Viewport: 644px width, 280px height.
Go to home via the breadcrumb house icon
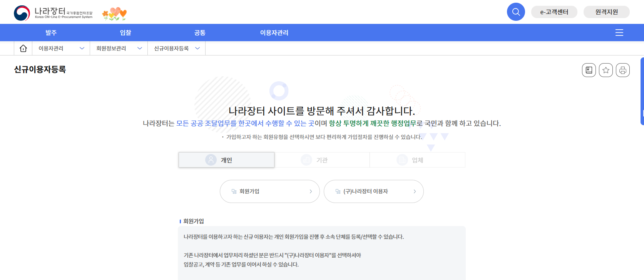[x=23, y=48]
